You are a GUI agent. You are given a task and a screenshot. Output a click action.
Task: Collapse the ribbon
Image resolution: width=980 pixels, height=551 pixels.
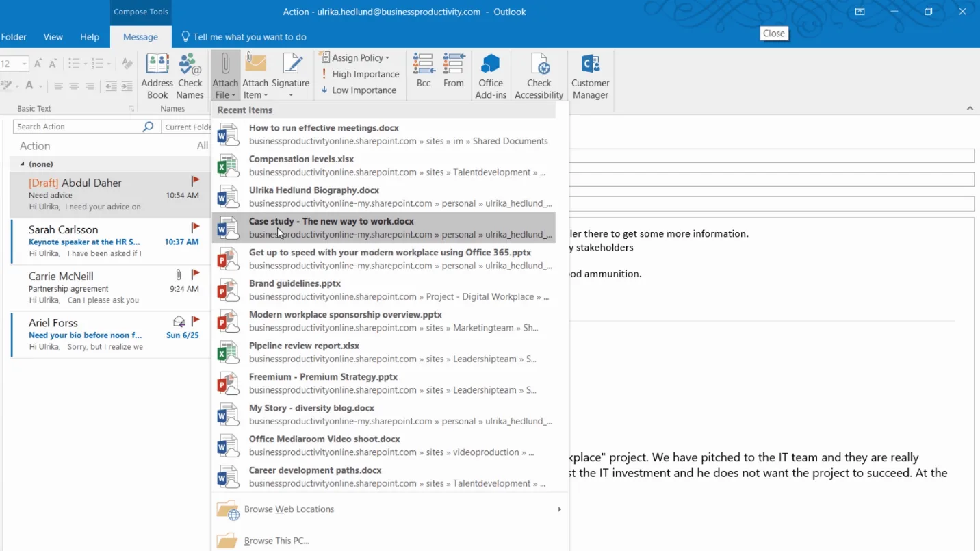(970, 108)
